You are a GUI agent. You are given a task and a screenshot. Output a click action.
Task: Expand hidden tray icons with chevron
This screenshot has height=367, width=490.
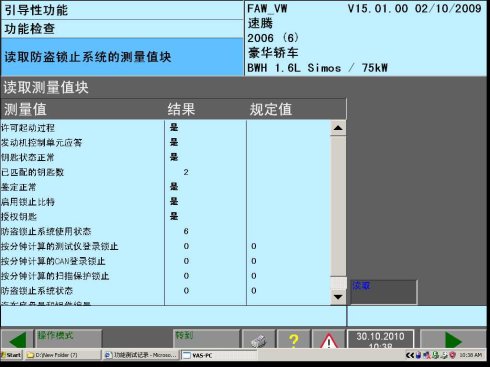point(409,355)
